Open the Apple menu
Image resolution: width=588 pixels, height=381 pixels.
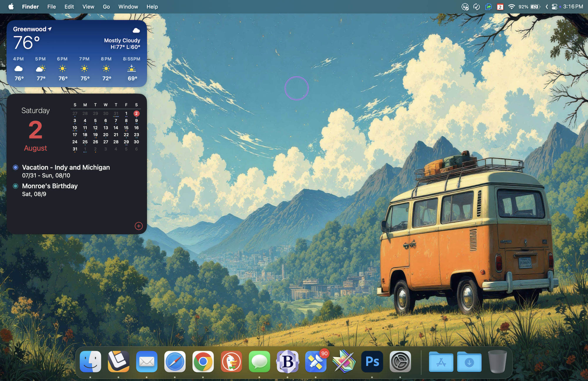[x=11, y=6]
